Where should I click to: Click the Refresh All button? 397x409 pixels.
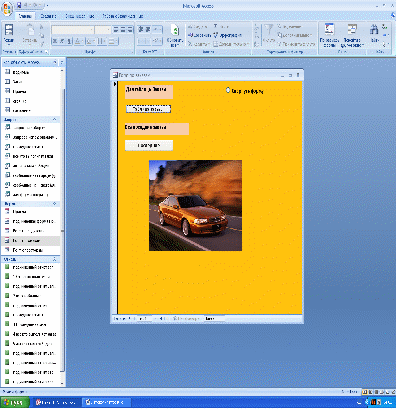[175, 35]
